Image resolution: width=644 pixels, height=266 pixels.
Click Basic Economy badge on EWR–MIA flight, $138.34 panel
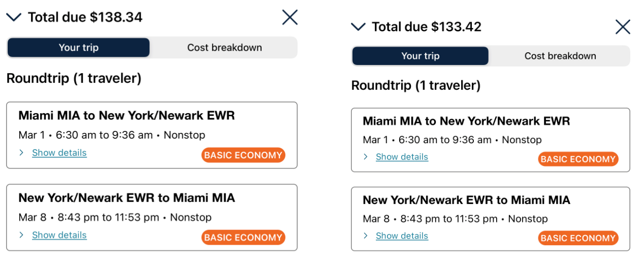[243, 238]
